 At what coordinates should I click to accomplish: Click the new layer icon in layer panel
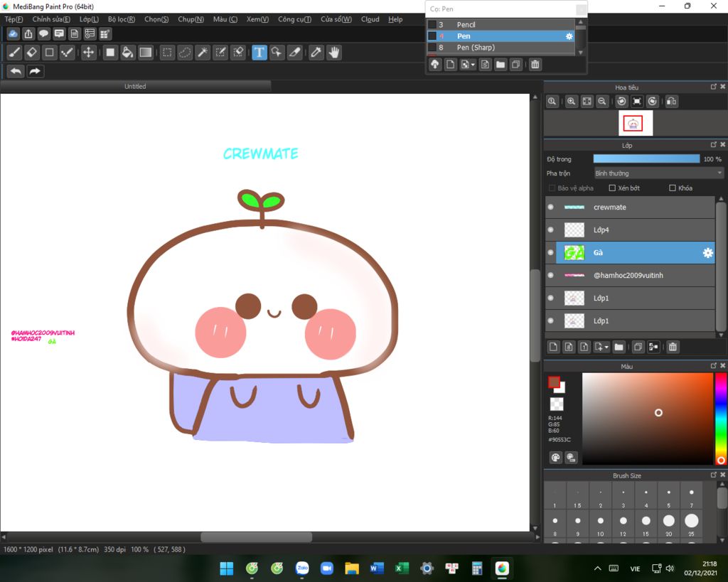coord(553,347)
